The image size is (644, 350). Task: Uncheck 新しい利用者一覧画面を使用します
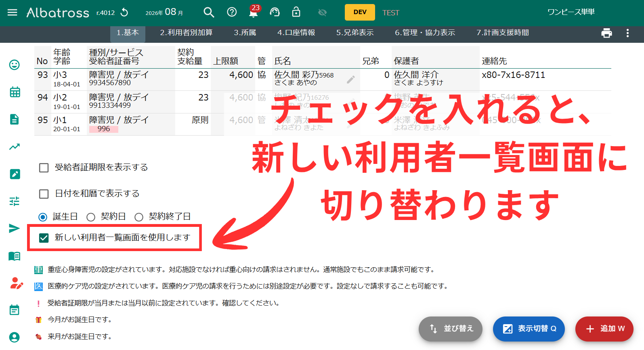coord(44,238)
